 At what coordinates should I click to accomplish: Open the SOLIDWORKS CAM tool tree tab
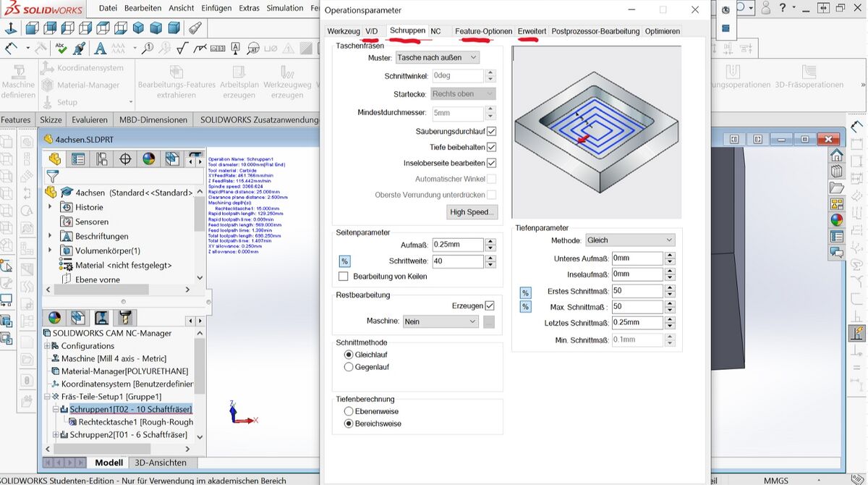click(126, 318)
